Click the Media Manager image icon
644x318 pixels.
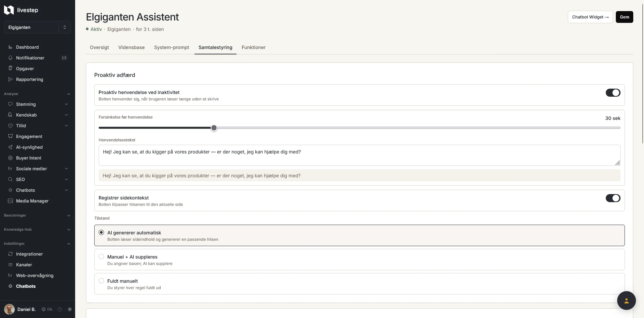[10, 201]
